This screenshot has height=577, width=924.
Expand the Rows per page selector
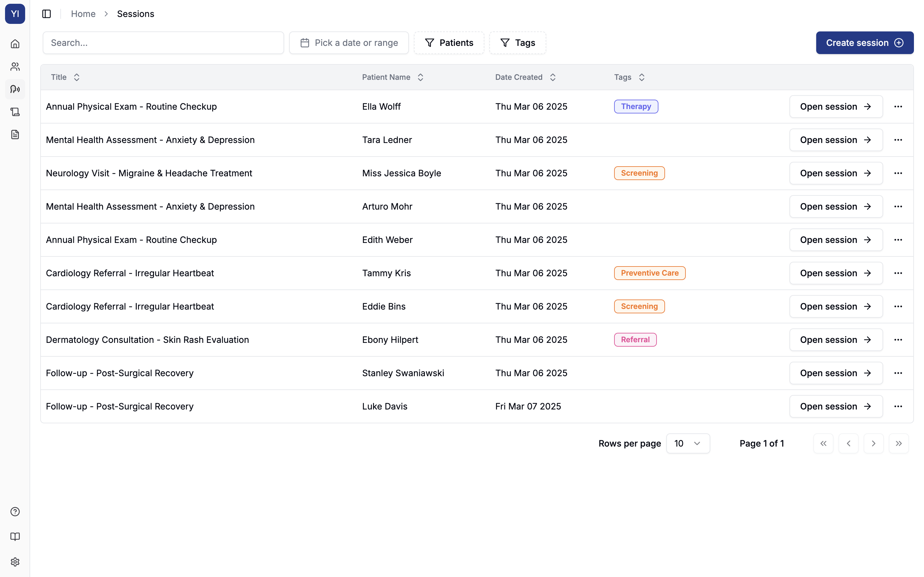point(688,443)
